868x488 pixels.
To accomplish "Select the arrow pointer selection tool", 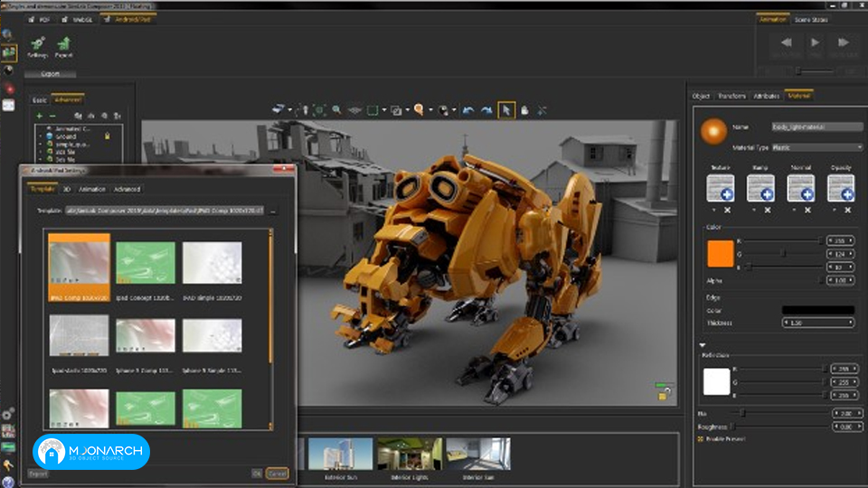I will [x=506, y=110].
